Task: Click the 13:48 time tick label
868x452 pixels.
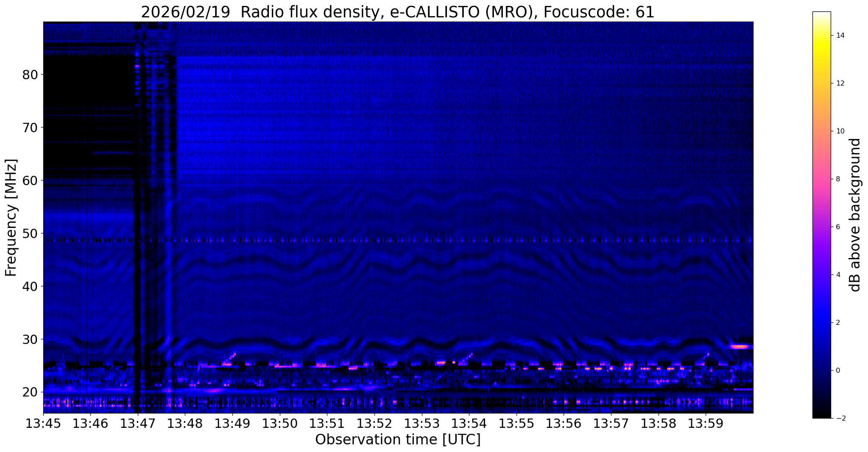Action: pyautogui.click(x=185, y=424)
